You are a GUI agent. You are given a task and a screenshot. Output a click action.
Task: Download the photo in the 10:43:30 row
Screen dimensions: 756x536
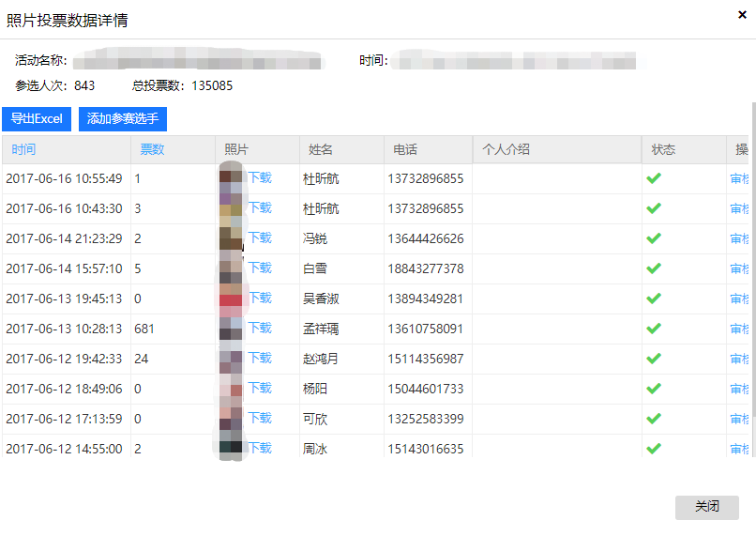click(x=260, y=208)
